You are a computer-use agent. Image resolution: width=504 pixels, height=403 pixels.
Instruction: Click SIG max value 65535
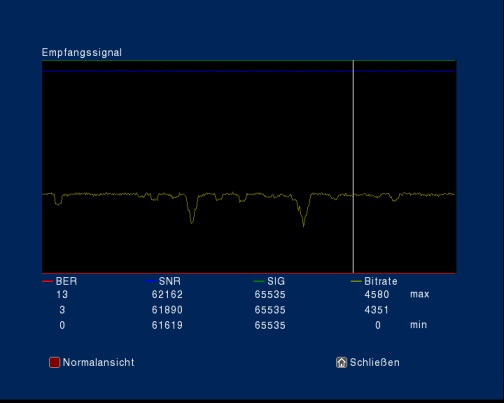coord(270,295)
